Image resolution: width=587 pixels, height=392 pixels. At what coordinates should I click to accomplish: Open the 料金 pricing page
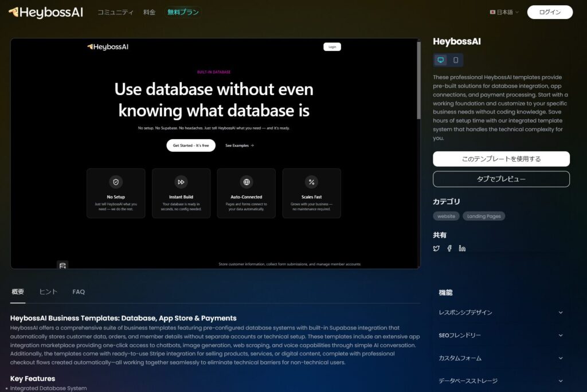pos(149,13)
